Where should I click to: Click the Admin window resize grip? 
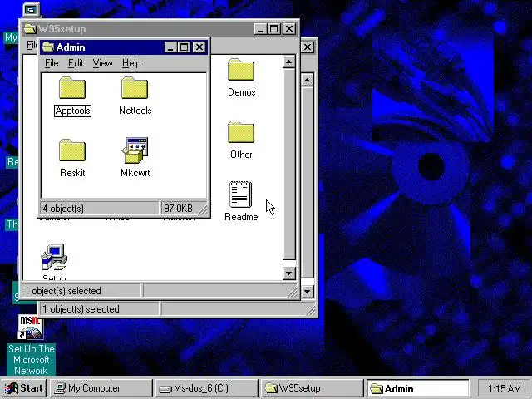[203, 210]
